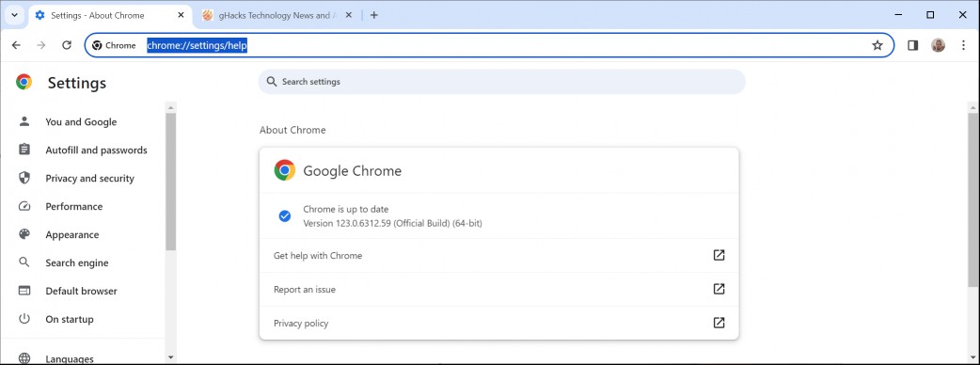Click external link icon for Get help
The width and height of the screenshot is (980, 365).
pos(719,255)
